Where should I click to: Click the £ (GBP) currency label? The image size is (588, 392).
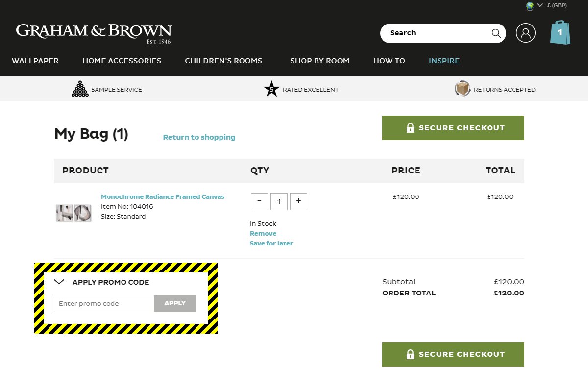coord(557,6)
